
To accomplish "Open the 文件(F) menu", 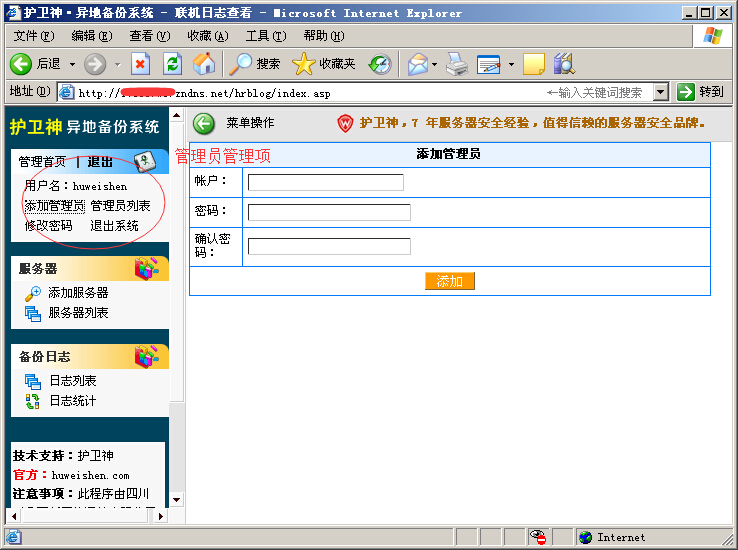I will (x=34, y=36).
